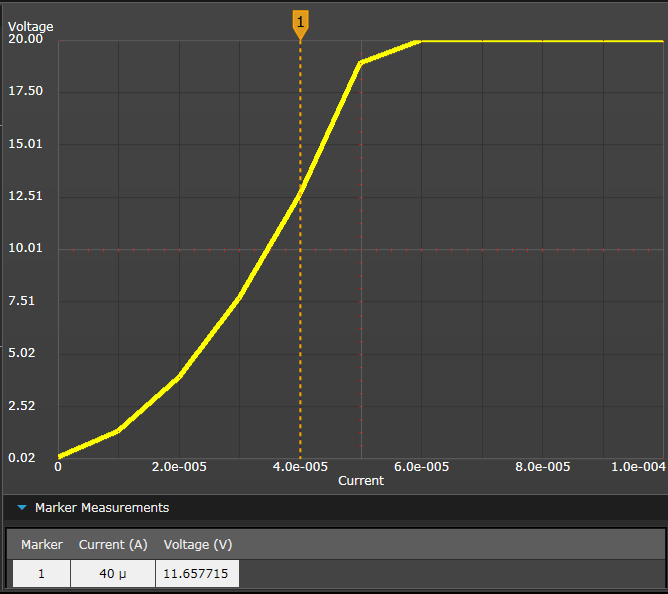Select the voltage value cell 11.657715
This screenshot has width=668, height=594.
pos(196,574)
